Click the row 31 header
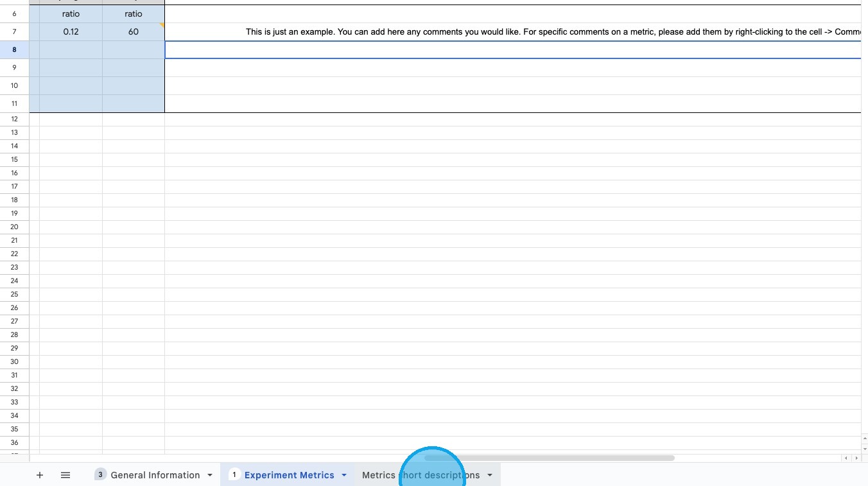Screen dimensions: 868x486 [14, 375]
